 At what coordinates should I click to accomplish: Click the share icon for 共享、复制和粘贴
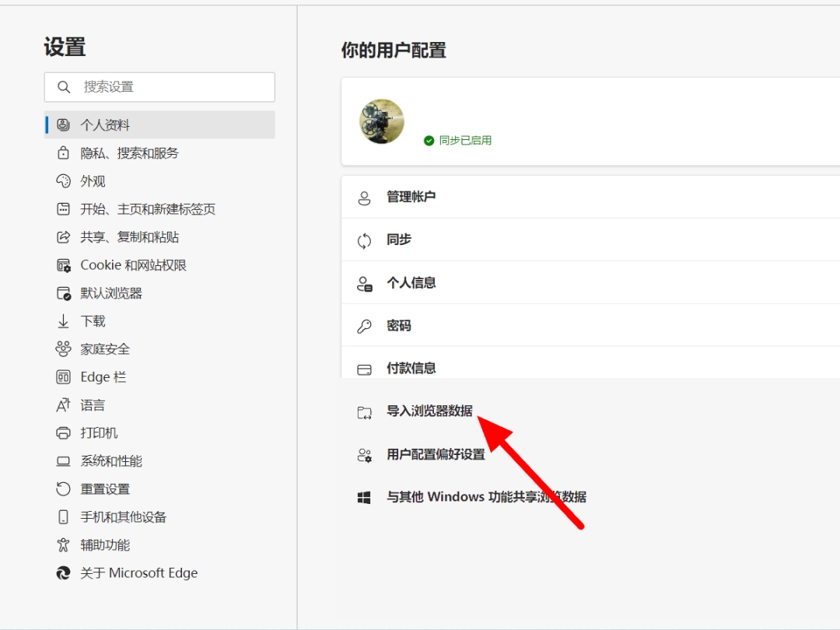click(x=63, y=236)
